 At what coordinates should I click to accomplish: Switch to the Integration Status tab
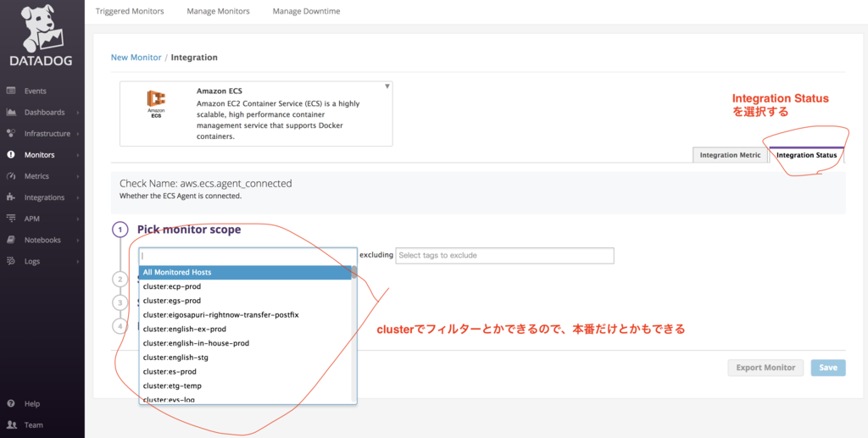807,155
